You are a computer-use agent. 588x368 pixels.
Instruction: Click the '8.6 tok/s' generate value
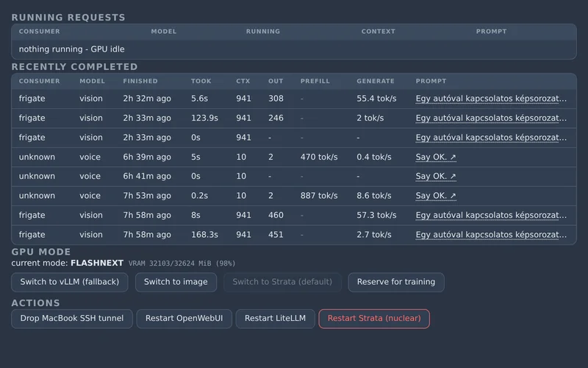pyautogui.click(x=374, y=196)
